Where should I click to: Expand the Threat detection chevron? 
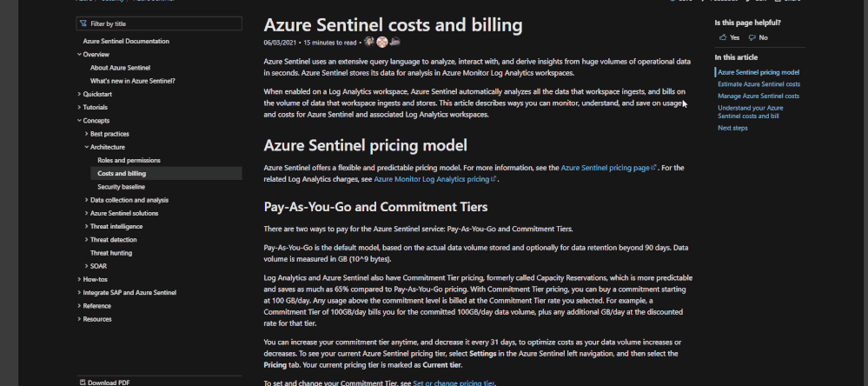tap(87, 239)
